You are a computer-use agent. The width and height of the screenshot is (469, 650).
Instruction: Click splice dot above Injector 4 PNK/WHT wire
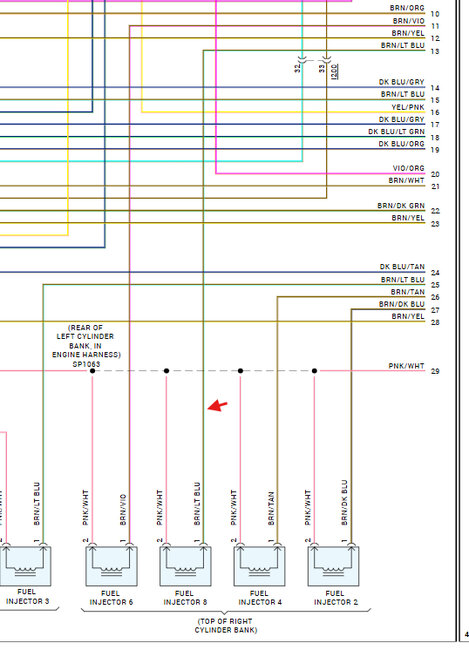point(240,371)
